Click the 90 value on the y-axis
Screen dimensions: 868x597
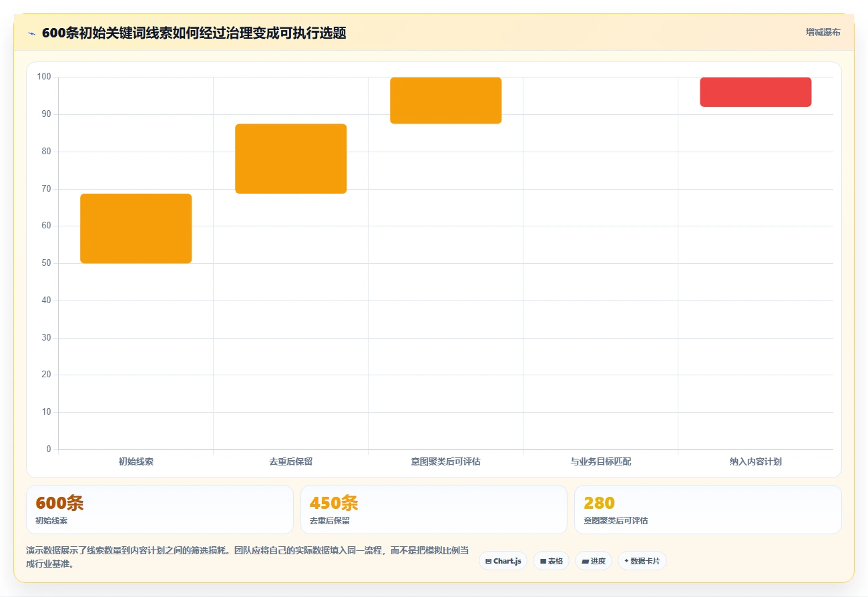point(47,114)
